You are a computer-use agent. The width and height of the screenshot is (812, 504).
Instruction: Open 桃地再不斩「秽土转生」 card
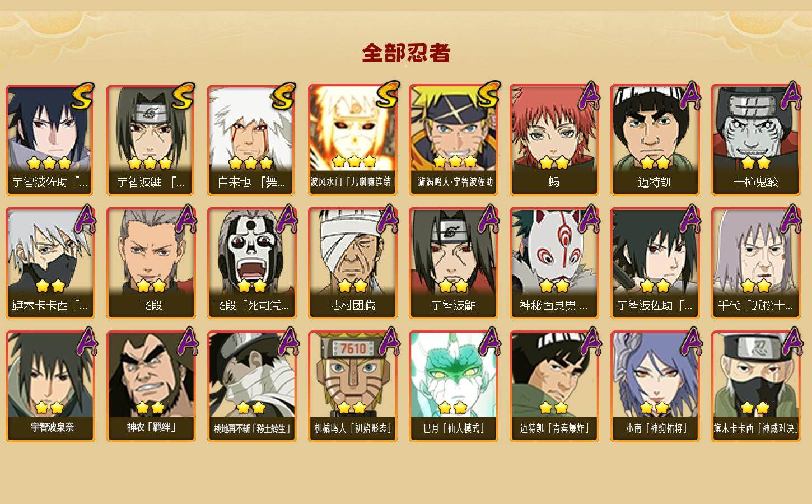click(251, 386)
